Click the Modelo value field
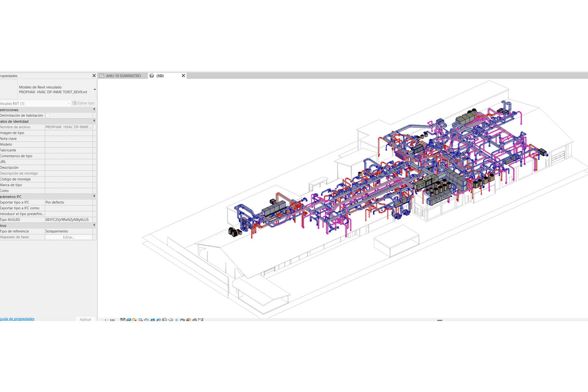The height and width of the screenshot is (392, 588). (69, 144)
